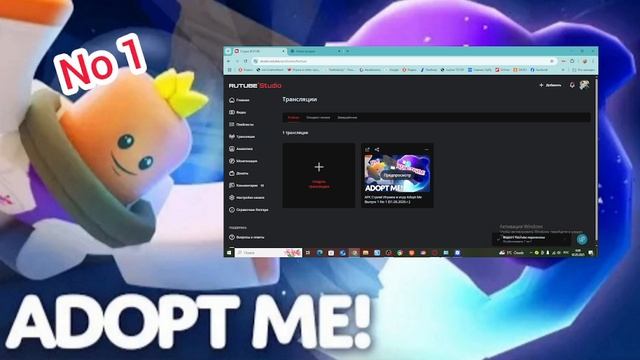Screen dimensions: 640x360
Task: Click the Adopt Me broadcast title text
Action: click(x=393, y=199)
